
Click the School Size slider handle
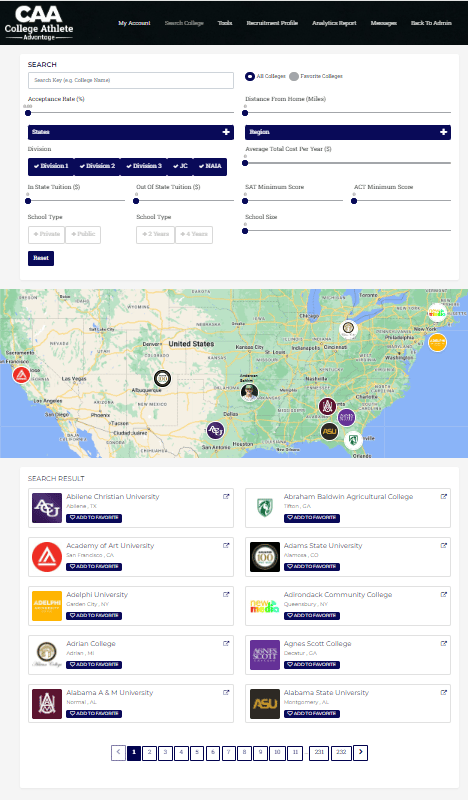[x=245, y=231]
